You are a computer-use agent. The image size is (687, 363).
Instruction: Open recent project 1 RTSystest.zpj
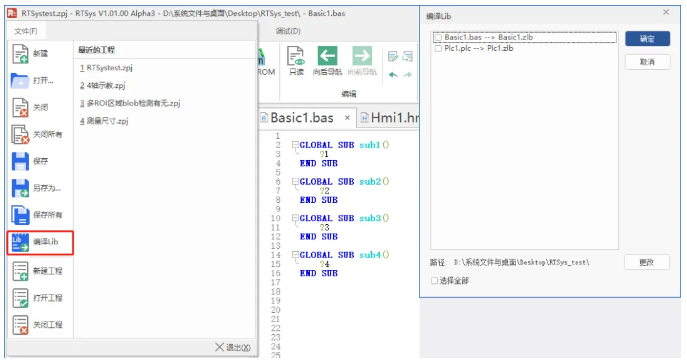(x=106, y=68)
